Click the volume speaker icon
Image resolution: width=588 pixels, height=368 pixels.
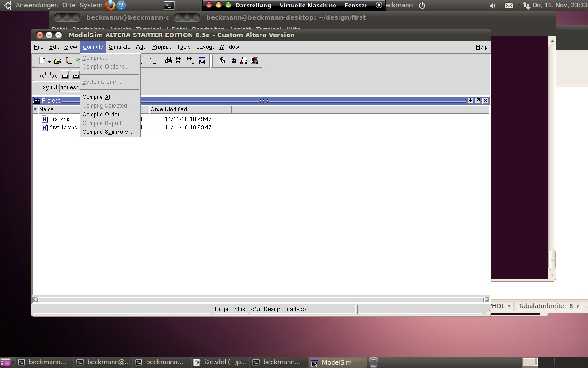click(x=492, y=6)
